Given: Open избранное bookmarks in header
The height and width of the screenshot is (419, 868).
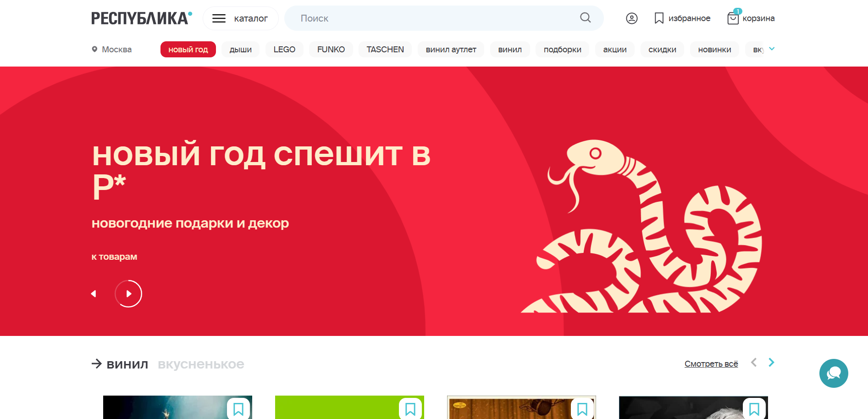Looking at the screenshot, I should 682,18.
